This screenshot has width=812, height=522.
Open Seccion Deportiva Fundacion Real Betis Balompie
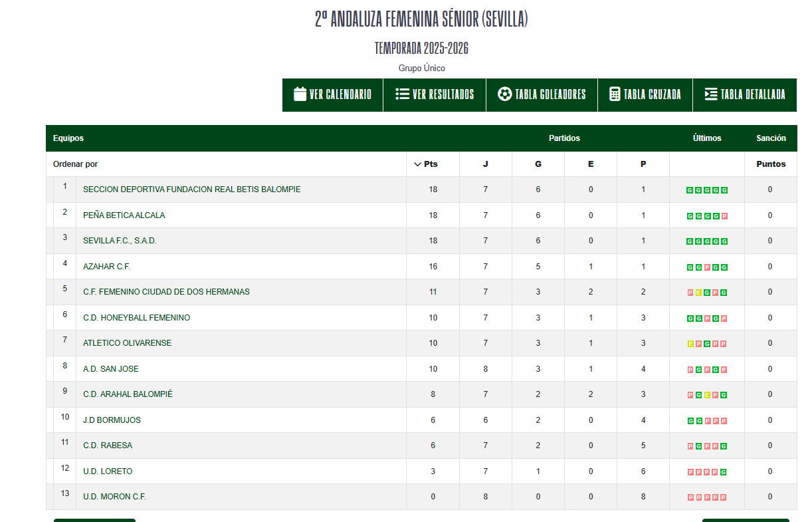tap(192, 190)
